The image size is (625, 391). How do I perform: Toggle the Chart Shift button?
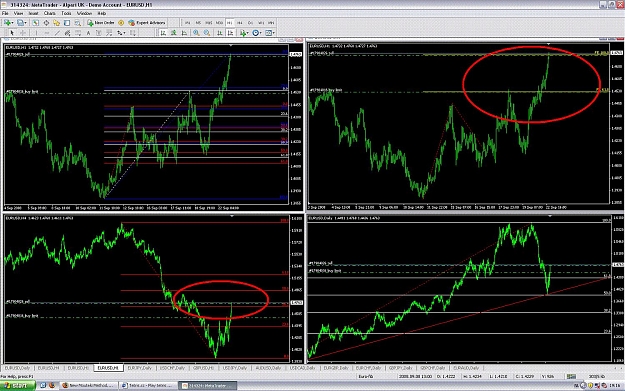[230, 33]
